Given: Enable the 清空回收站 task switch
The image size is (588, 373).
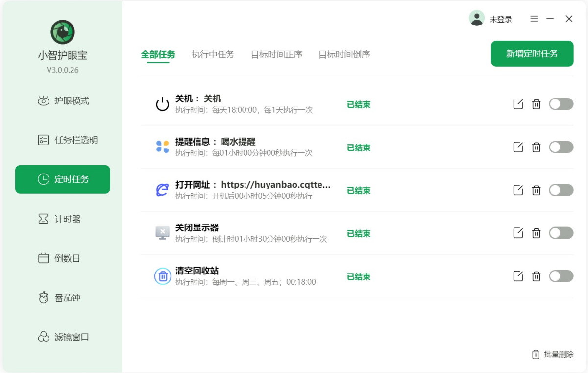Looking at the screenshot, I should tap(561, 276).
